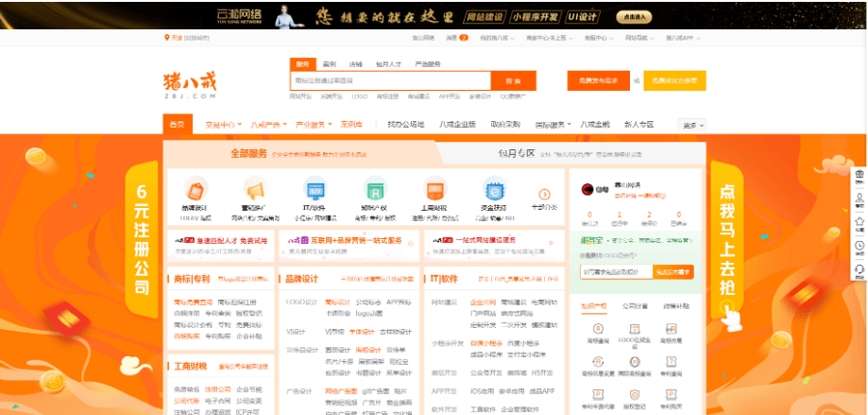This screenshot has width=868, height=415.
Task: Open the 营销推广 megaphone category icon
Action: [254, 188]
